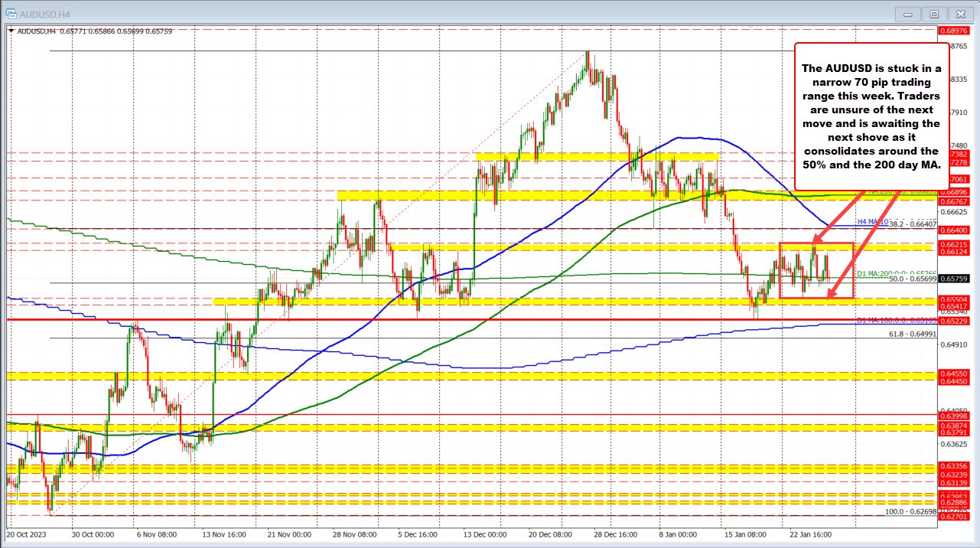The height and width of the screenshot is (548, 980).
Task: Click the 61.8 - 0.64991 Fibonacci label
Action: click(911, 332)
